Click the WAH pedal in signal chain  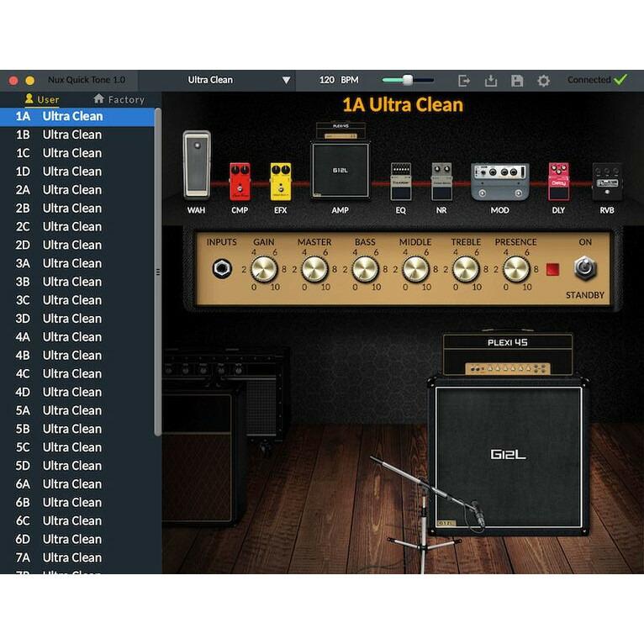click(x=196, y=166)
